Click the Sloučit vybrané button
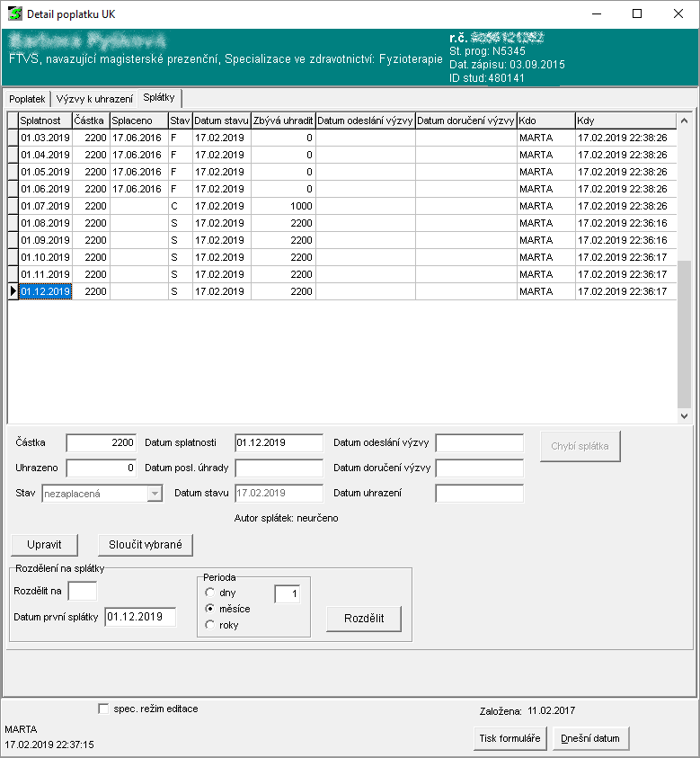 tap(145, 545)
